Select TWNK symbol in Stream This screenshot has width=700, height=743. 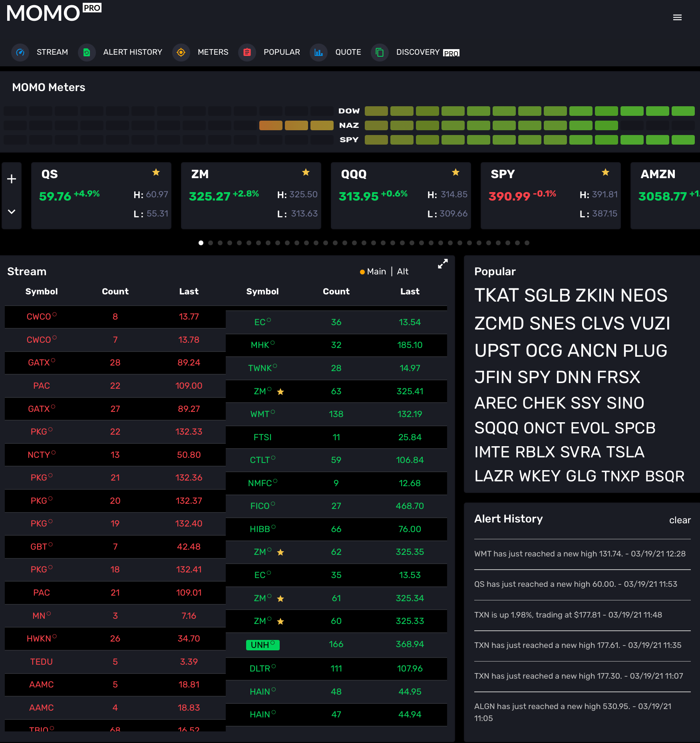tap(262, 368)
